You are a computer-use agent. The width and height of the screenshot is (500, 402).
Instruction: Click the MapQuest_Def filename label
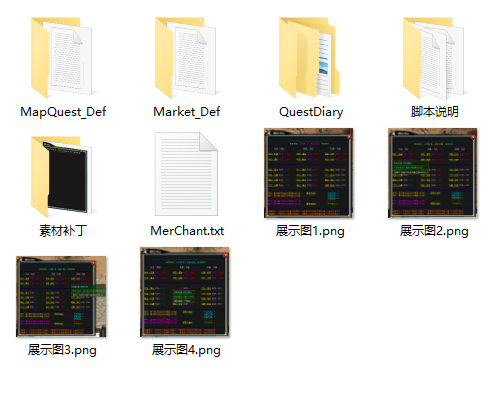(x=63, y=112)
